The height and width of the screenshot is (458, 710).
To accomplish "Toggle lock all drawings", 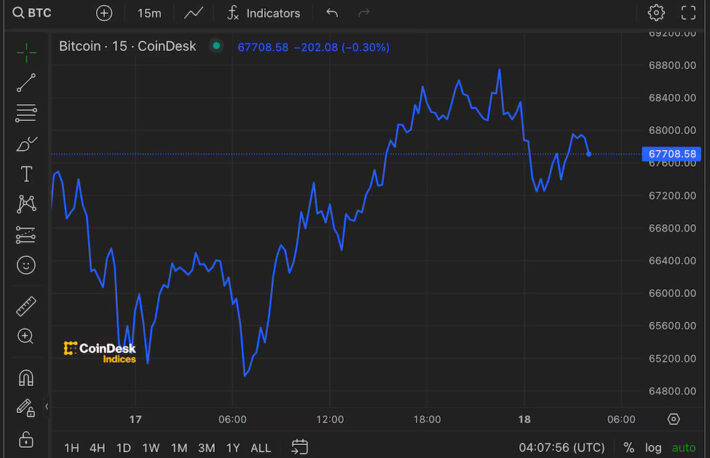I will click(x=26, y=439).
